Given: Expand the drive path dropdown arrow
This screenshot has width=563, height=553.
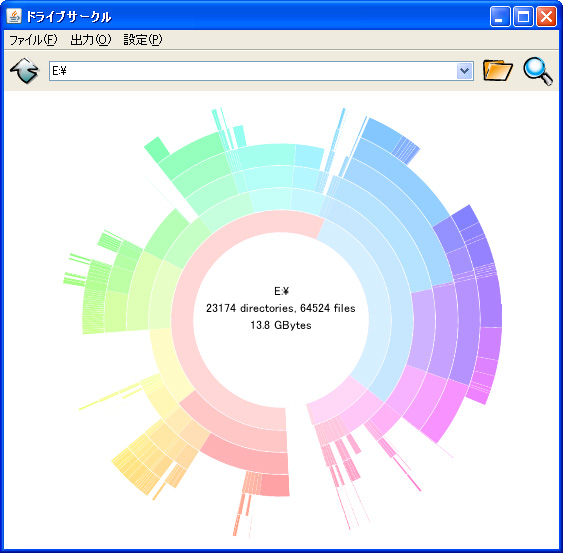Looking at the screenshot, I should [x=464, y=71].
